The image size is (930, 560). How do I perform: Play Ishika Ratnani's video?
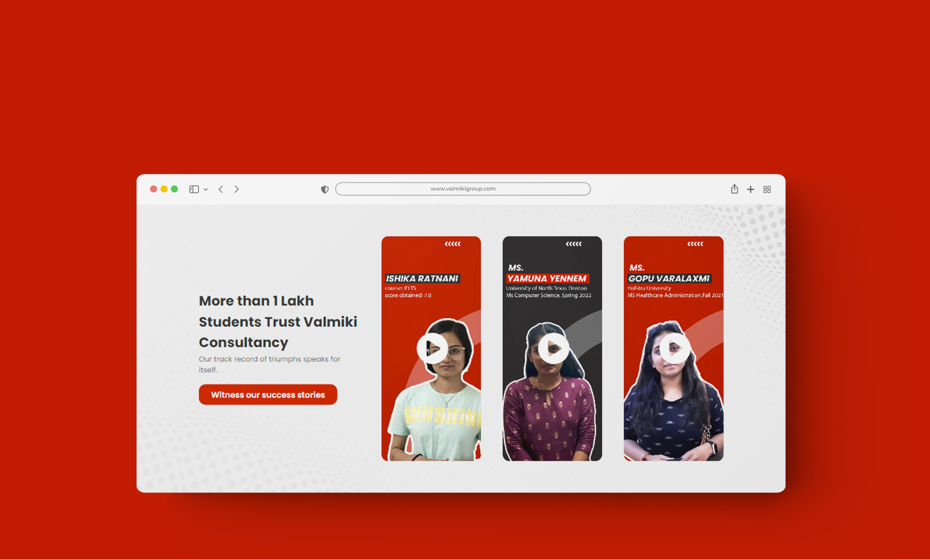click(x=432, y=348)
